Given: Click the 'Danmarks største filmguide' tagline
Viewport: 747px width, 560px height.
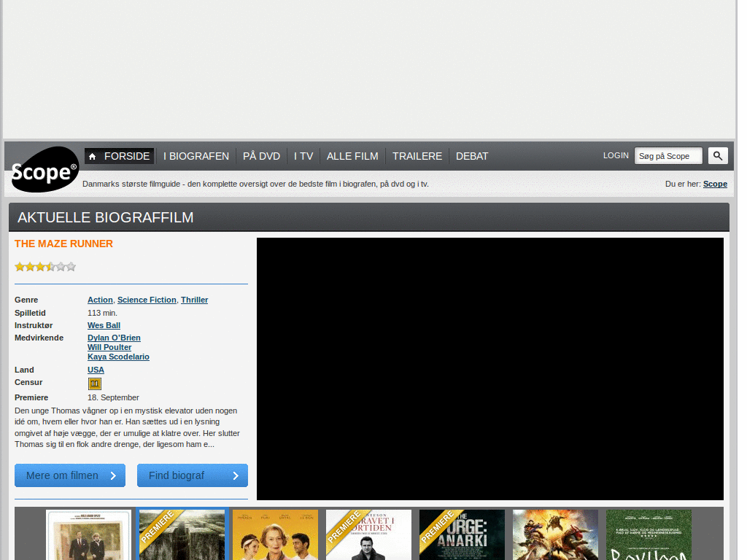Looking at the screenshot, I should 255,184.
